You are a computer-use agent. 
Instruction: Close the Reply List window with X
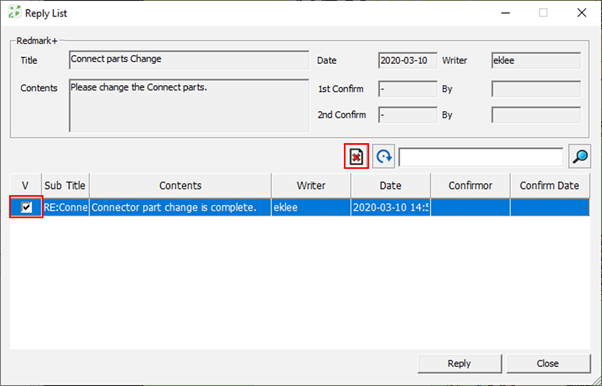pos(582,13)
